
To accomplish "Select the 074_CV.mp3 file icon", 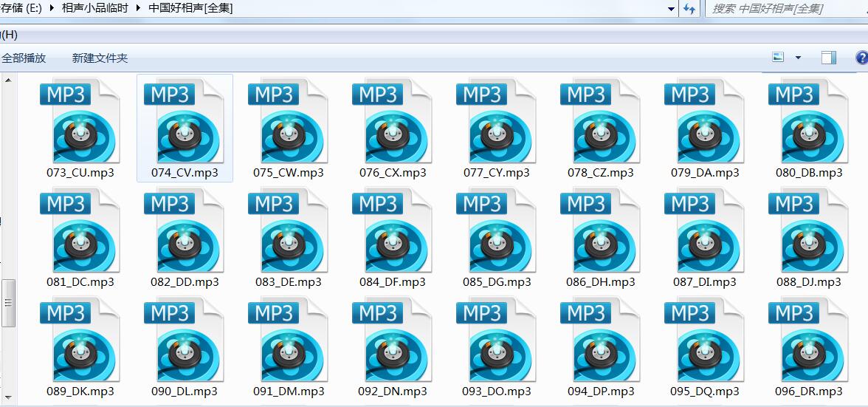I will coord(184,120).
